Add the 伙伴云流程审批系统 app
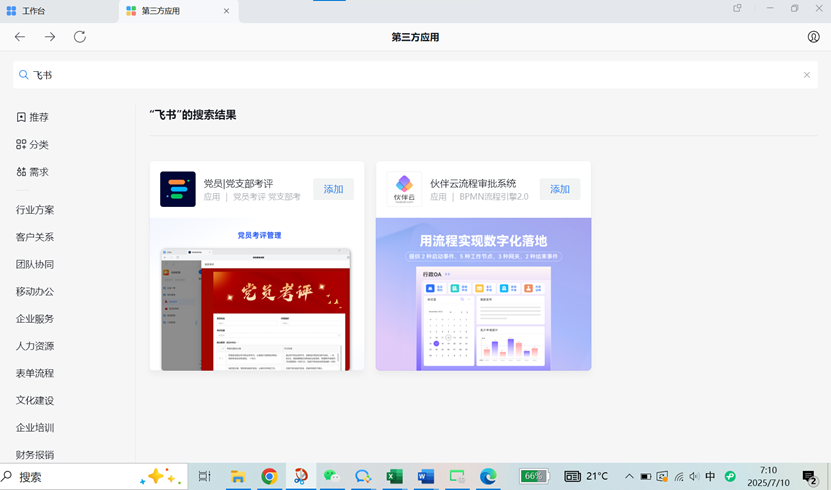Viewport: 831px width, 490px height. (560, 189)
